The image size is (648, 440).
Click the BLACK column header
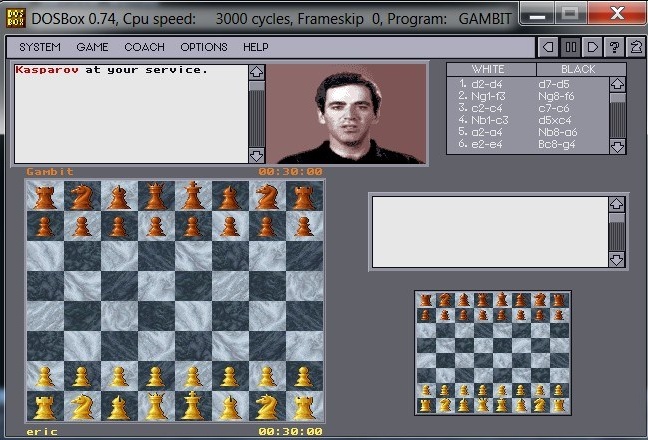581,69
